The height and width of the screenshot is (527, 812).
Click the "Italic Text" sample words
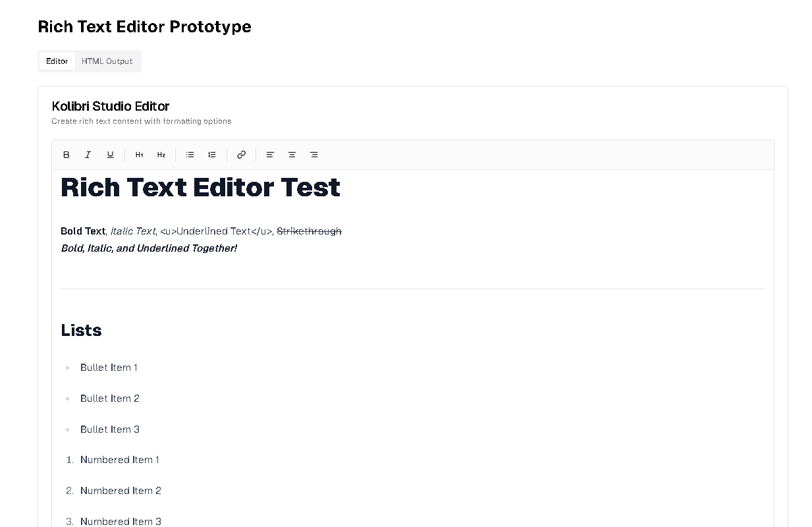[133, 231]
